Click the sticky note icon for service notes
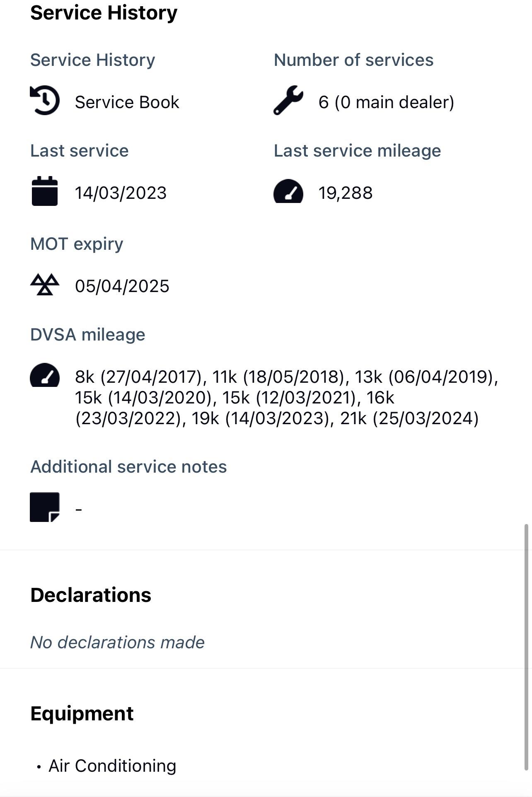The height and width of the screenshot is (797, 532). point(45,507)
